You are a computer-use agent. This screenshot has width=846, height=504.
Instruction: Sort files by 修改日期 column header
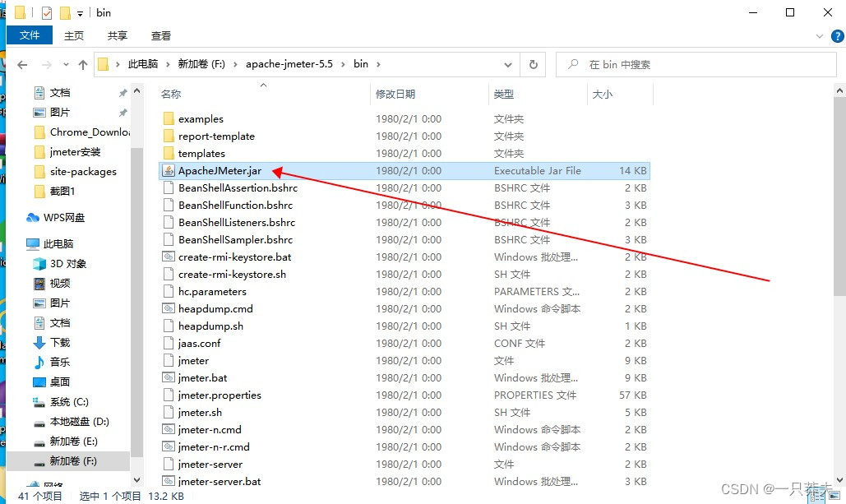pyautogui.click(x=395, y=94)
